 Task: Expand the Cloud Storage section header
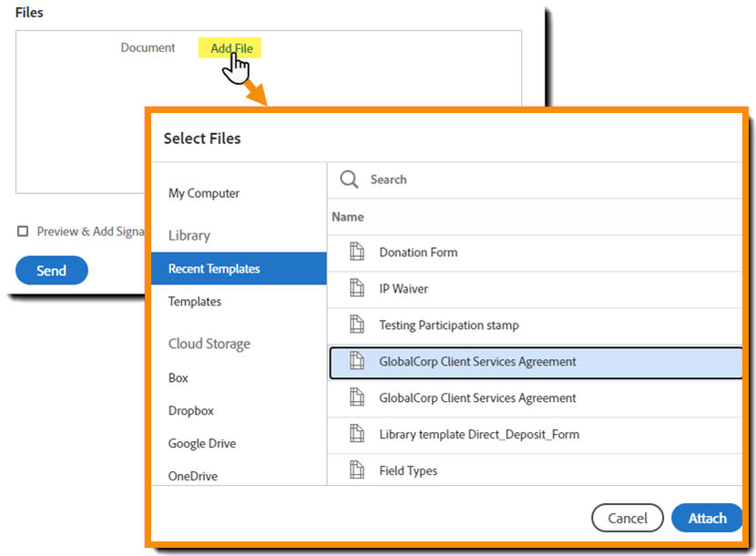coord(209,344)
